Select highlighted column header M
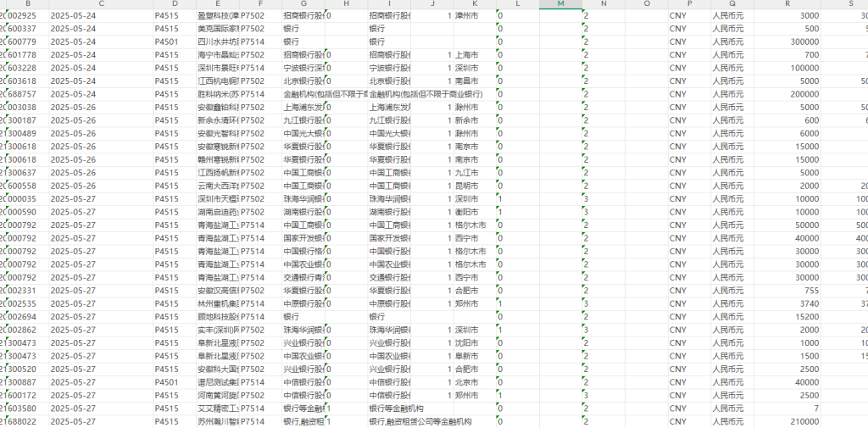 coord(561,4)
